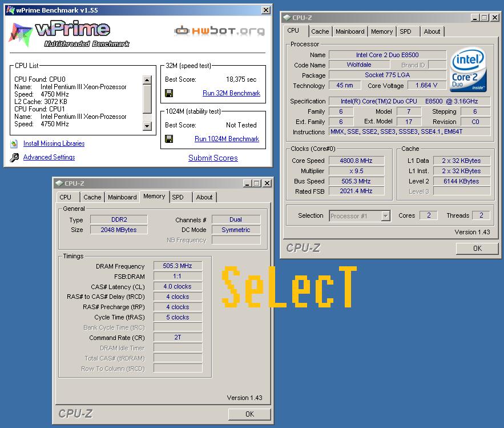The width and height of the screenshot is (504, 428).
Task: Click the wPrime title bar app icon
Action: coord(11,10)
